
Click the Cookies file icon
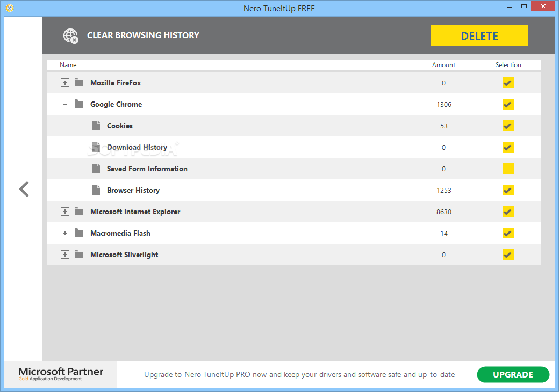pyautogui.click(x=96, y=126)
